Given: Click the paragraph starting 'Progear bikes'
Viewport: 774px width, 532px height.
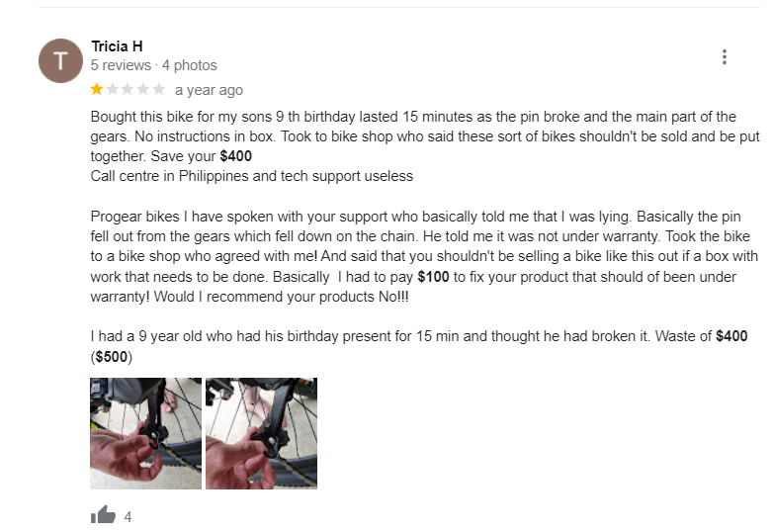Looking at the screenshot, I should click(424, 256).
